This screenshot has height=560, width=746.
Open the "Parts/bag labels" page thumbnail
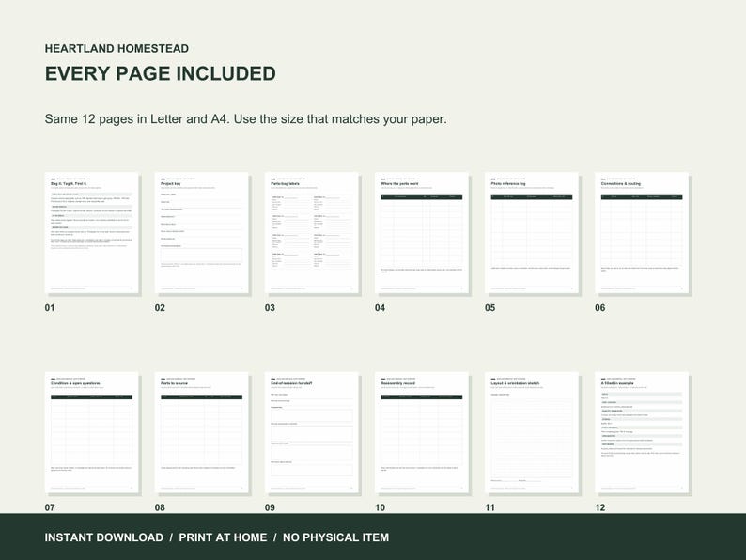pyautogui.click(x=312, y=233)
